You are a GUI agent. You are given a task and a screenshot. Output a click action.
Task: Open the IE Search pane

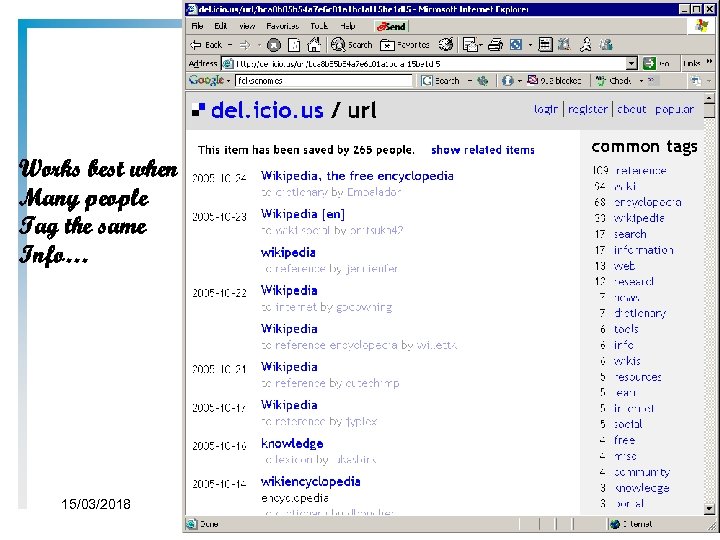click(x=352, y=45)
